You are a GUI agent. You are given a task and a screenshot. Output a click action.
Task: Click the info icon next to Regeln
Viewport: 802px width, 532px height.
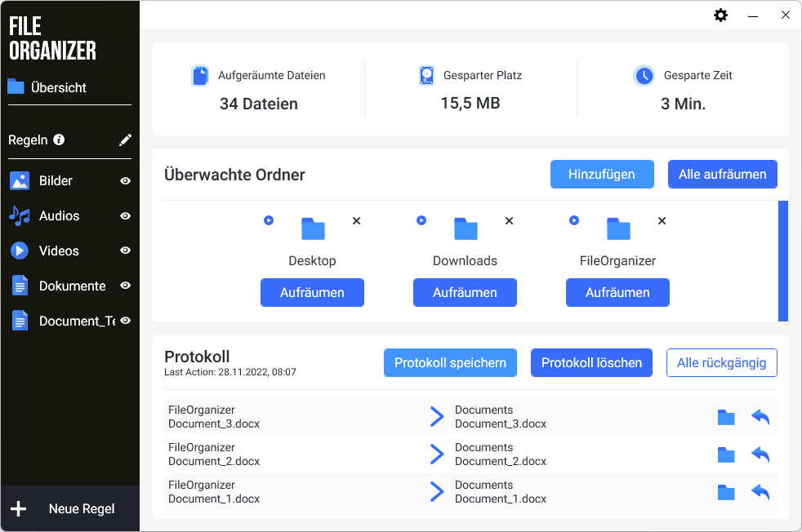click(58, 140)
